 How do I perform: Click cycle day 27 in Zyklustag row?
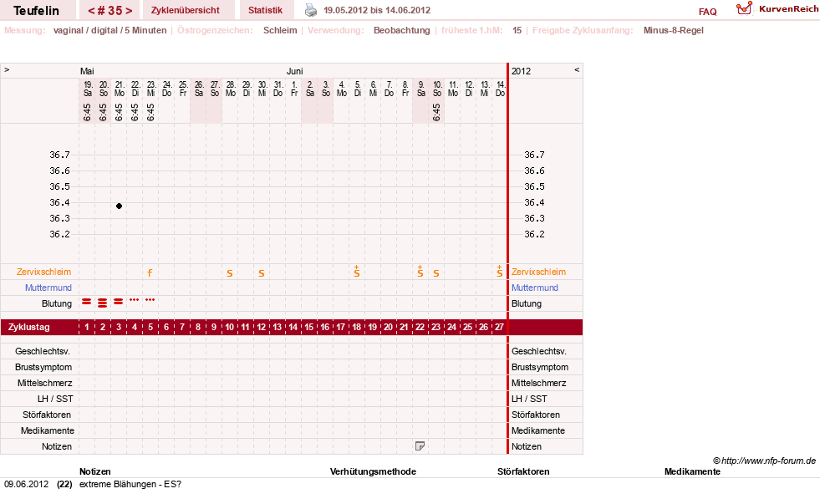pos(499,327)
